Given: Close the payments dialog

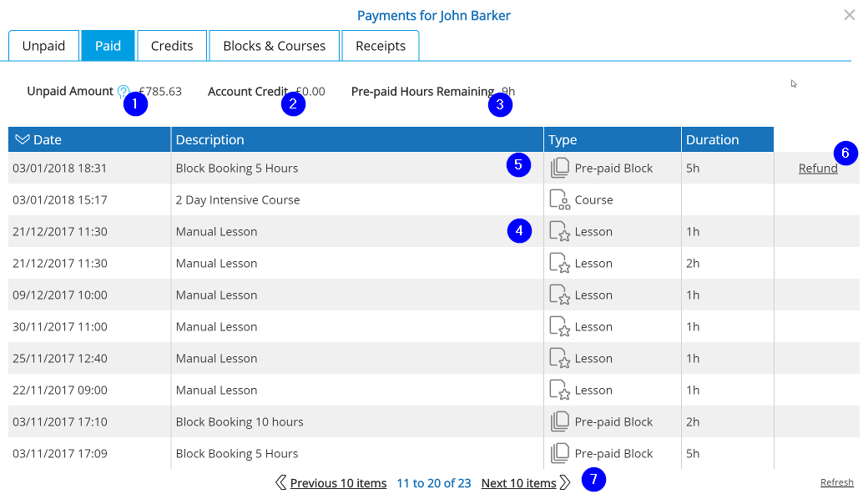Looking at the screenshot, I should click(849, 15).
